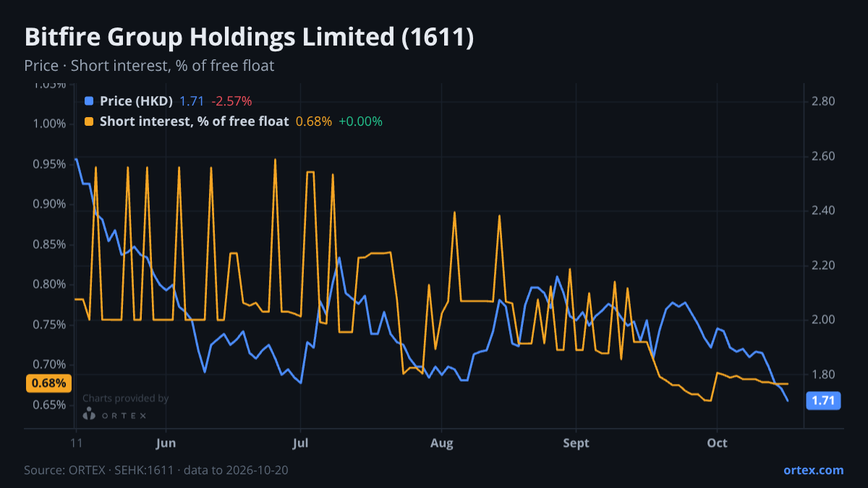The image size is (868, 488).
Task: Click the Jun x-axis label
Action: coord(166,443)
